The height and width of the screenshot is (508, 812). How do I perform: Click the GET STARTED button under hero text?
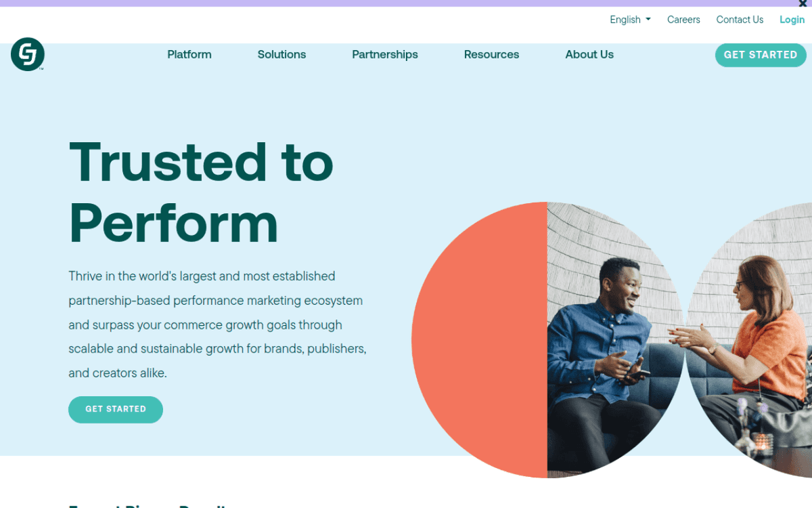click(115, 409)
